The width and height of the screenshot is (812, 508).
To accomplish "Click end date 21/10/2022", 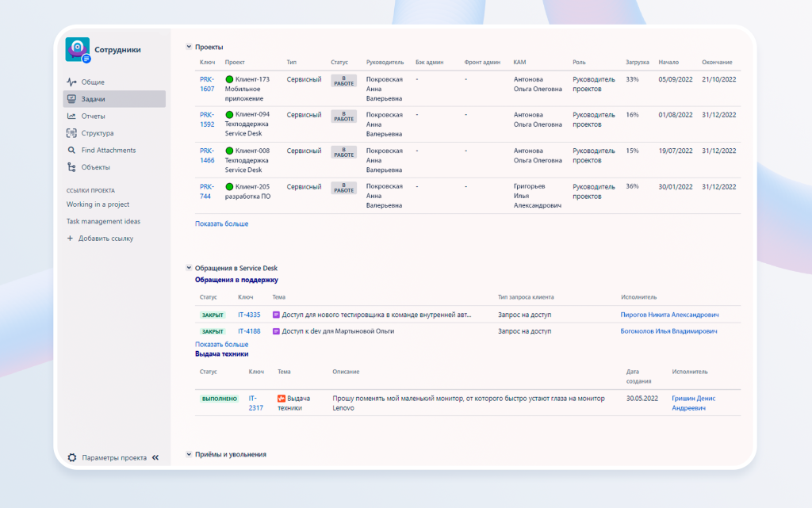I will click(718, 80).
